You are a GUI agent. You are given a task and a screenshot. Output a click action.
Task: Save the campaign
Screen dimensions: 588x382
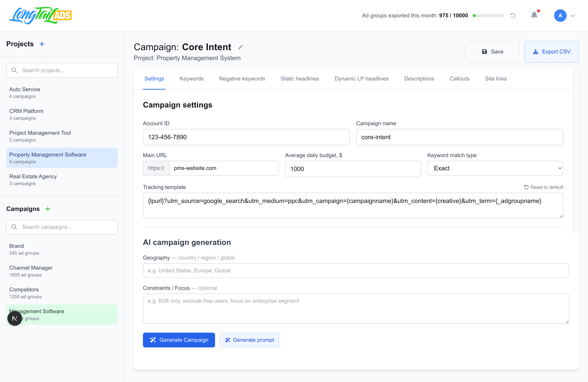[492, 52]
